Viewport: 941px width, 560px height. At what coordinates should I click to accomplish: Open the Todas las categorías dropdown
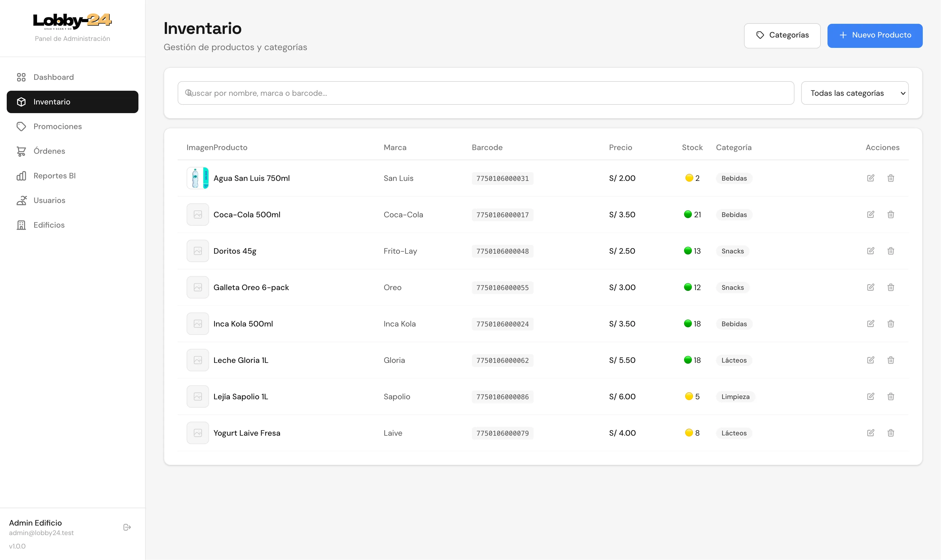(855, 93)
